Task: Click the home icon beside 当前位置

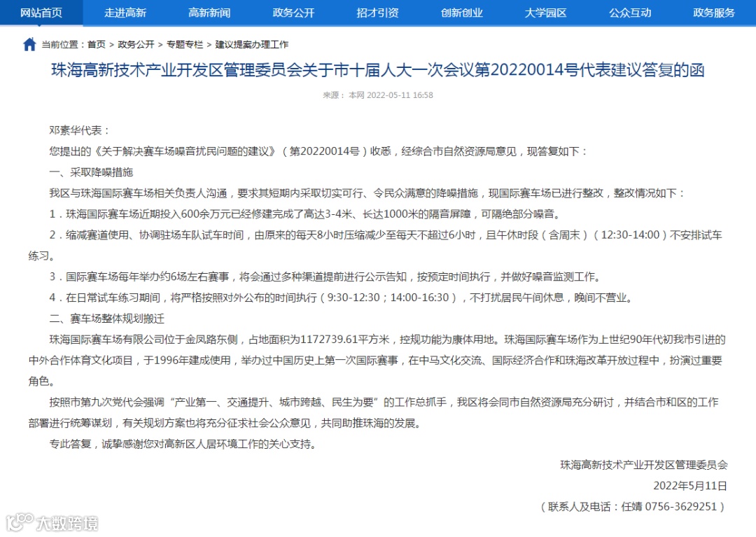Action: [x=29, y=44]
